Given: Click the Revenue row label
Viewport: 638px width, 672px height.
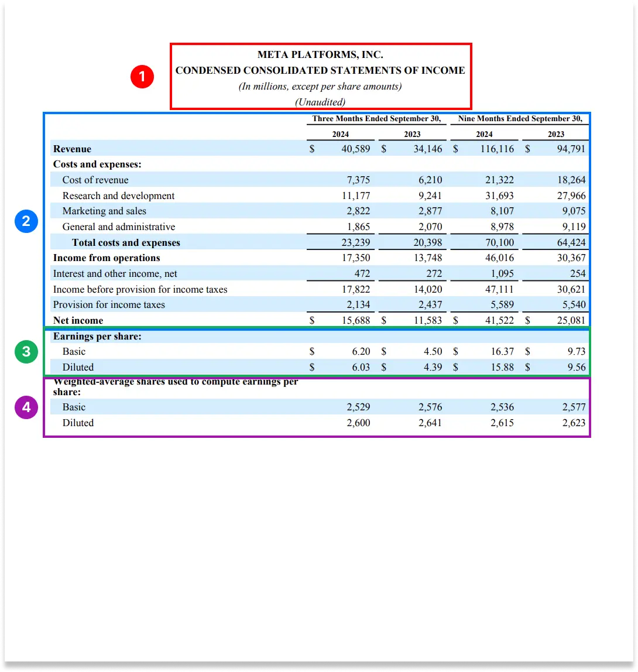Looking at the screenshot, I should click(x=72, y=149).
